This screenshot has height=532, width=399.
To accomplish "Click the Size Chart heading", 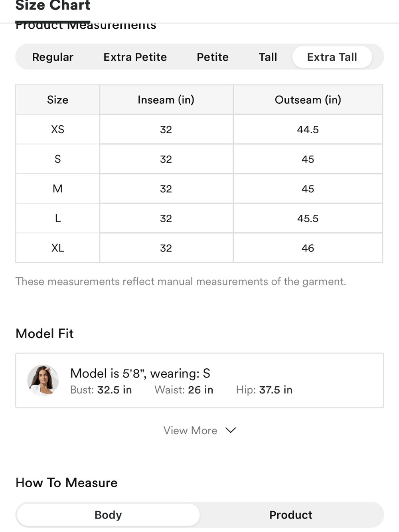I will pyautogui.click(x=53, y=6).
